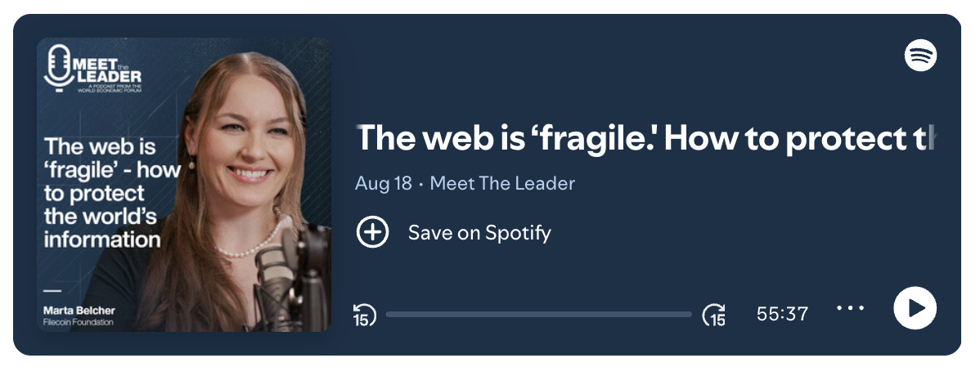The width and height of the screenshot is (980, 376).
Task: Open the episode title link
Action: click(645, 139)
